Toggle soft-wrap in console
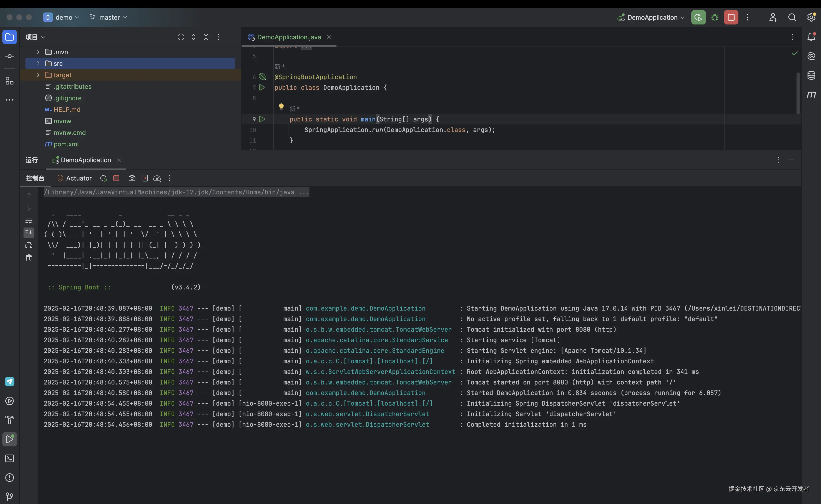Image resolution: width=821 pixels, height=504 pixels. click(29, 220)
